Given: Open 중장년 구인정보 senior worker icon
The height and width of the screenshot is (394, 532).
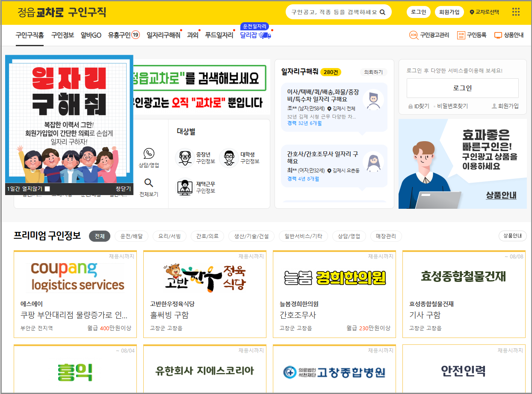Looking at the screenshot, I should [184, 158].
